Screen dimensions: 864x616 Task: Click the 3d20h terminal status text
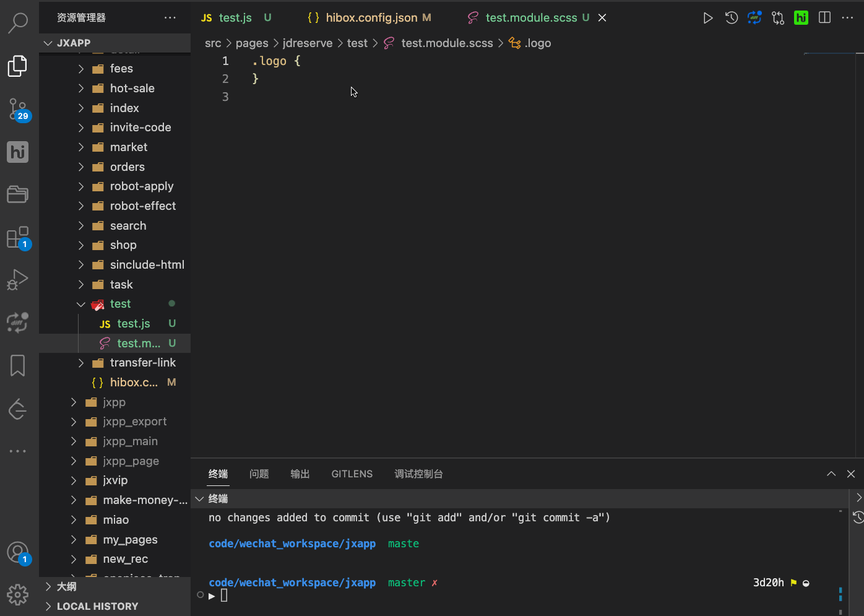tap(768, 583)
